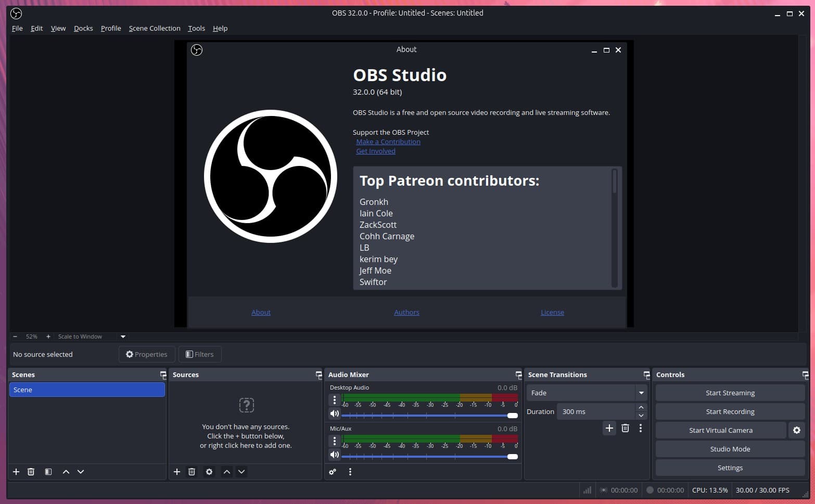Open the Make a Contribution link
This screenshot has width=815, height=504.
coord(388,141)
